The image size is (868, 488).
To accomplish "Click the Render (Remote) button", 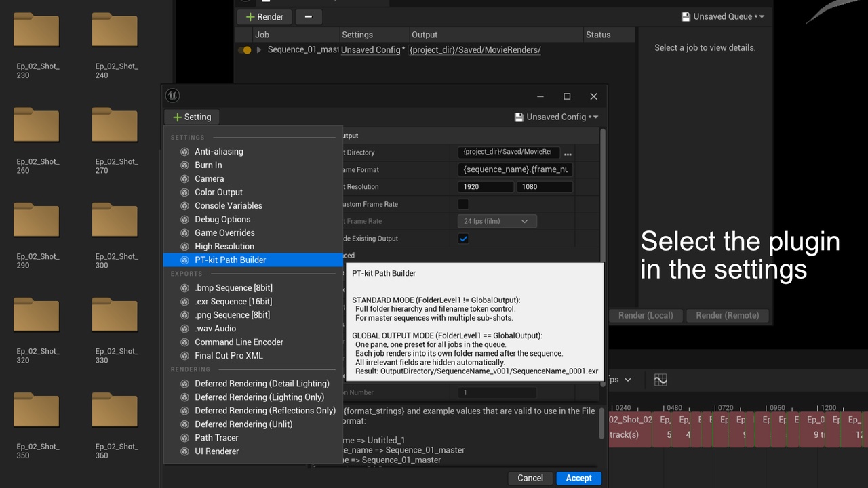I will click(727, 315).
